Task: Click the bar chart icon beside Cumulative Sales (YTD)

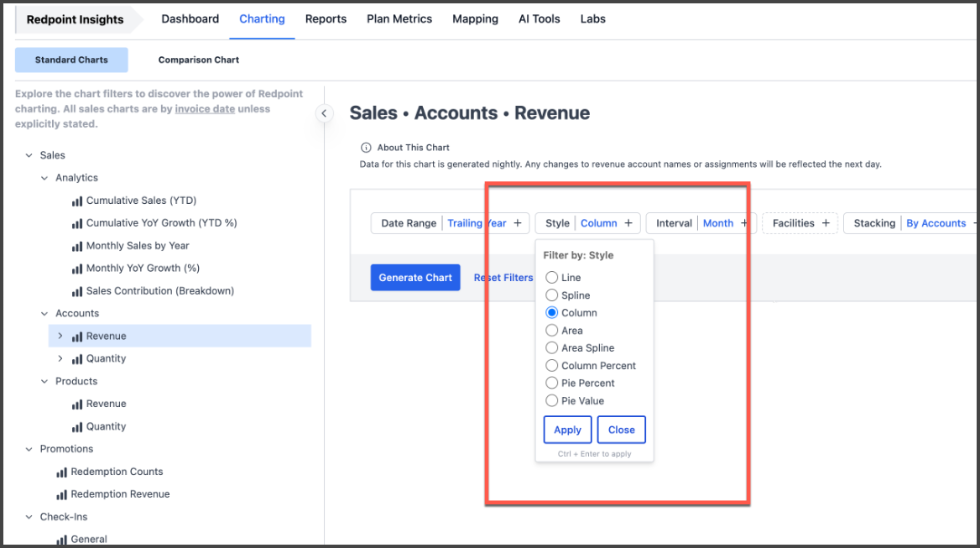Action: 77,201
